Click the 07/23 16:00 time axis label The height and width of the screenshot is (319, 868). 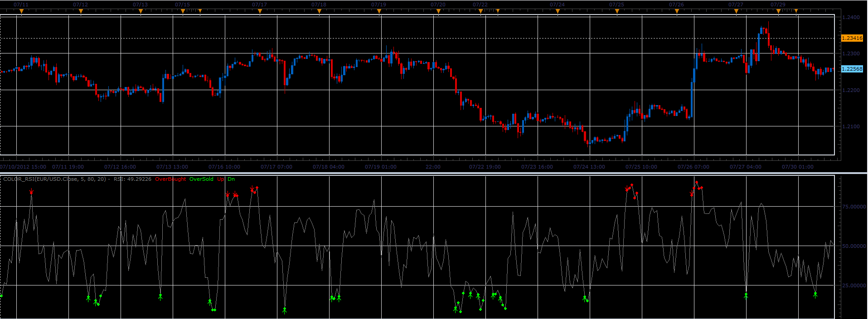pyautogui.click(x=537, y=167)
